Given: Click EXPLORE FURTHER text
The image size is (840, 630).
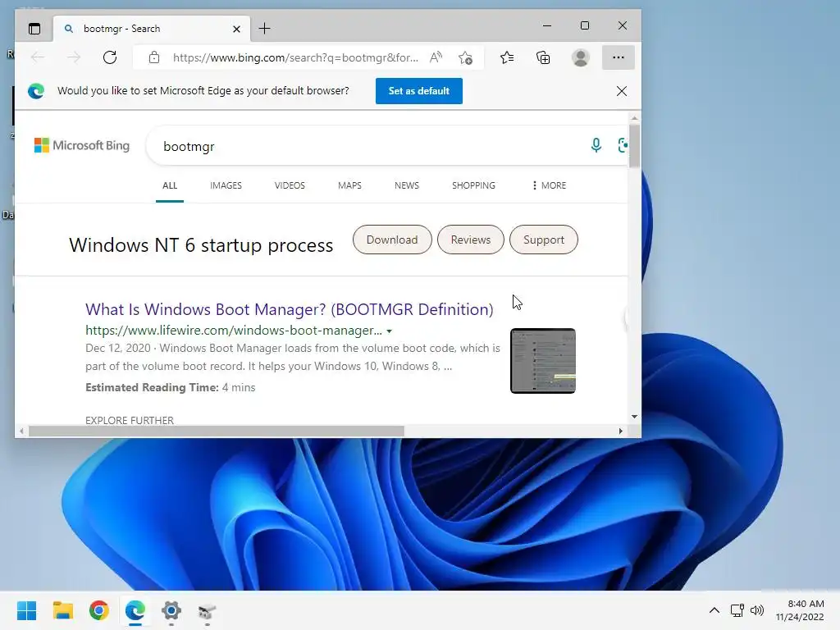Looking at the screenshot, I should (130, 421).
